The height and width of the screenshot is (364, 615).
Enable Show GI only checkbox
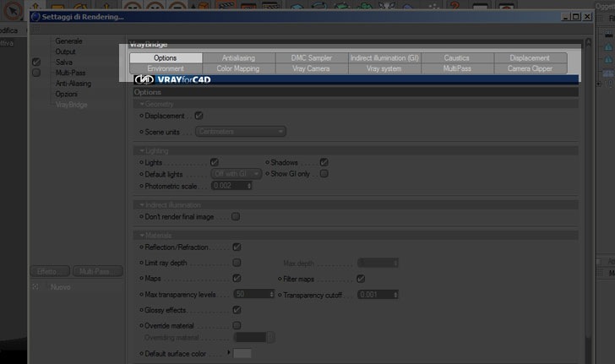coord(324,173)
